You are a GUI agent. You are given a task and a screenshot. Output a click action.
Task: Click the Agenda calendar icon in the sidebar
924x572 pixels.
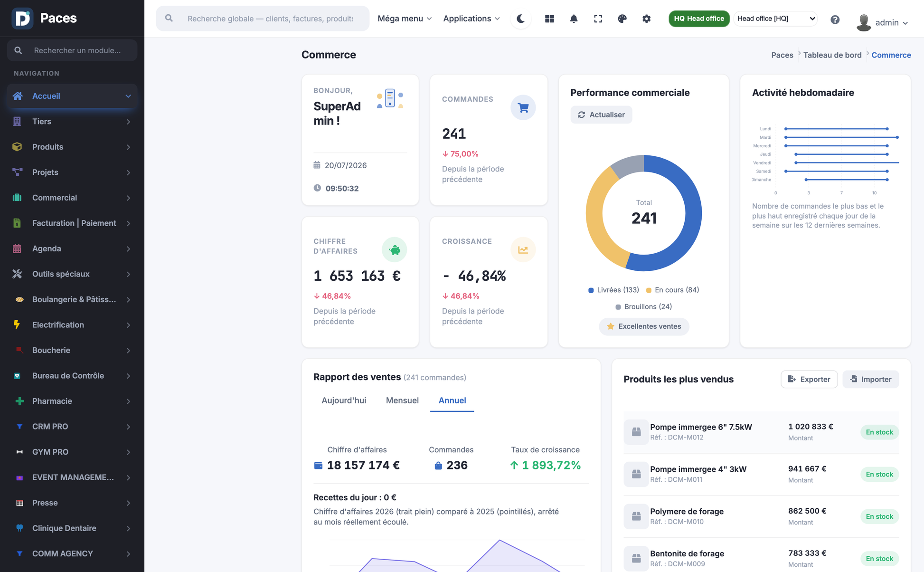point(17,248)
